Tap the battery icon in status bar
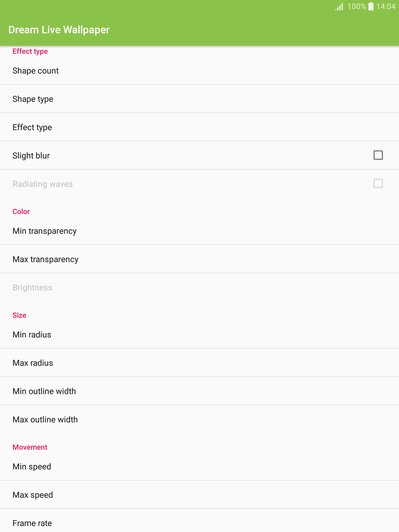The image size is (399, 532). tap(371, 6)
